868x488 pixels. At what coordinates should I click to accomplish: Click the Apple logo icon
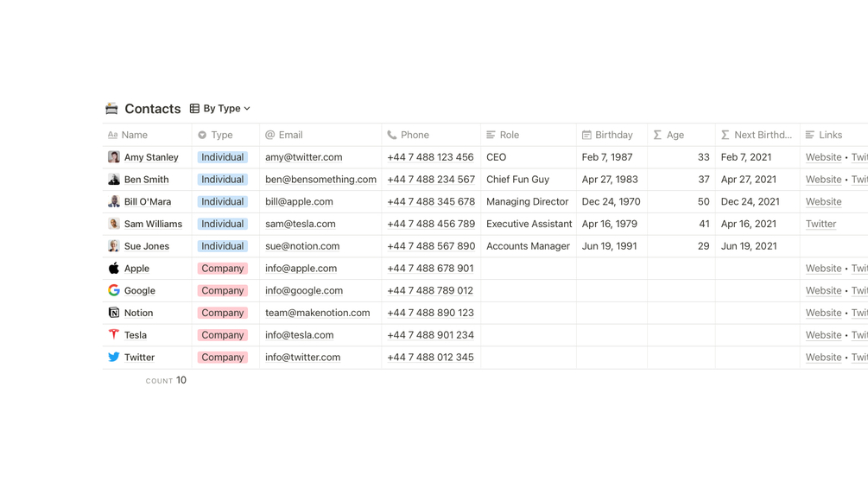pyautogui.click(x=113, y=269)
